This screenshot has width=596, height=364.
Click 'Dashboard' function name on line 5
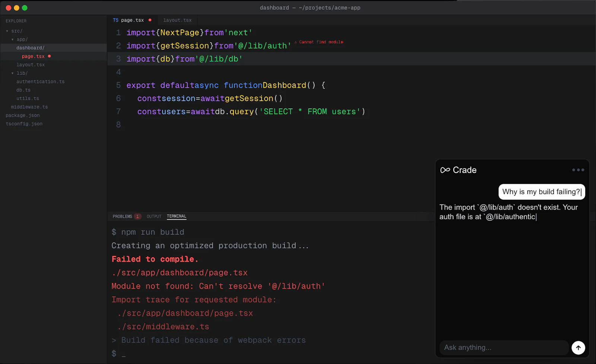coord(284,85)
